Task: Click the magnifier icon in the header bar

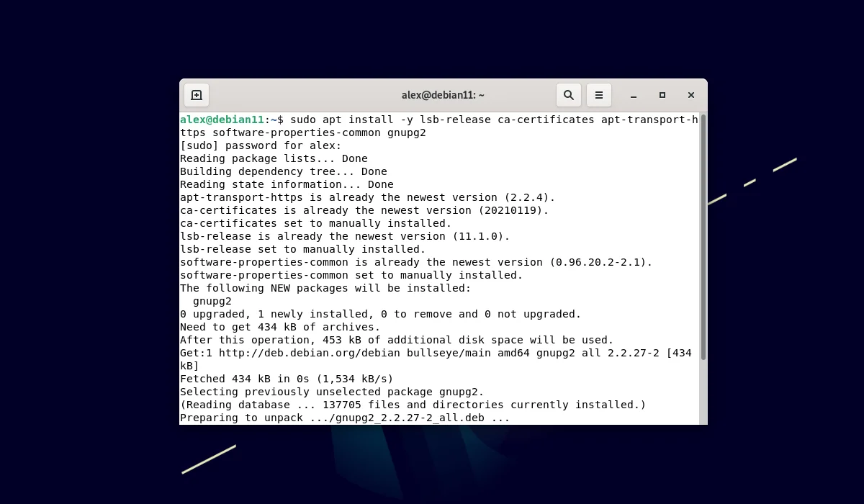Action: (568, 94)
